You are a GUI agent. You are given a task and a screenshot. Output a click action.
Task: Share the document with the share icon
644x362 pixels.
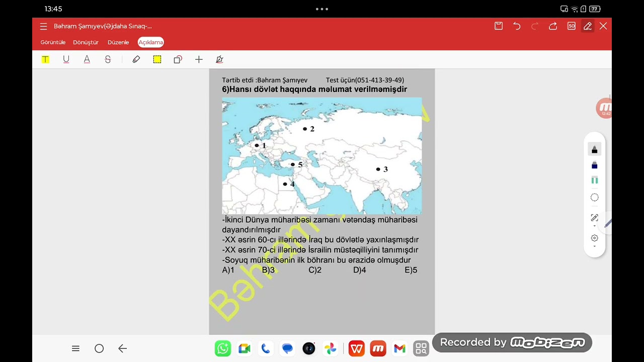tap(553, 26)
